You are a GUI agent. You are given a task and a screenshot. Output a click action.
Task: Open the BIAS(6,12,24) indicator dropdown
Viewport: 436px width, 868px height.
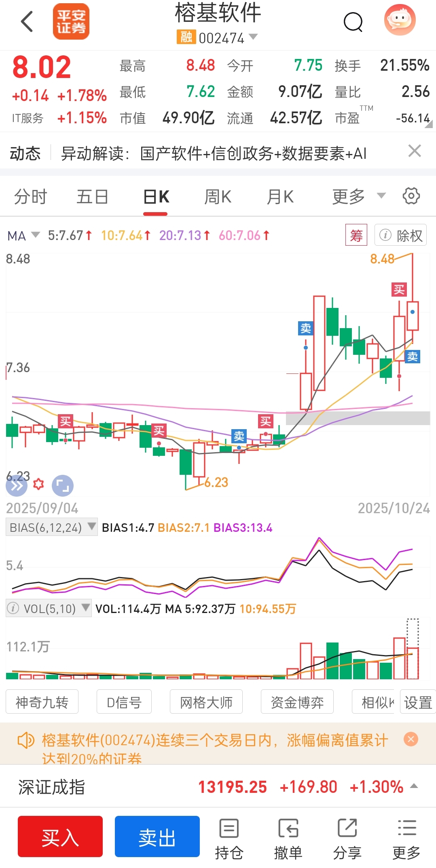click(x=52, y=527)
